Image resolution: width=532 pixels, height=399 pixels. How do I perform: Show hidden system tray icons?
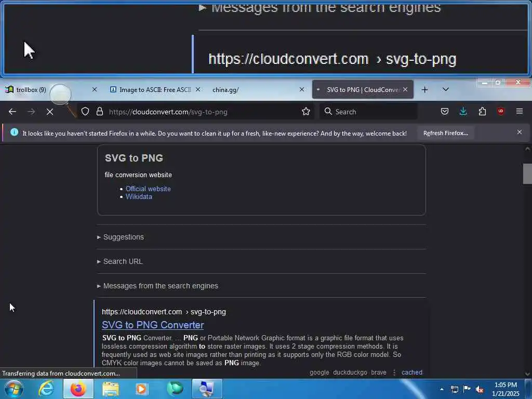(442, 389)
